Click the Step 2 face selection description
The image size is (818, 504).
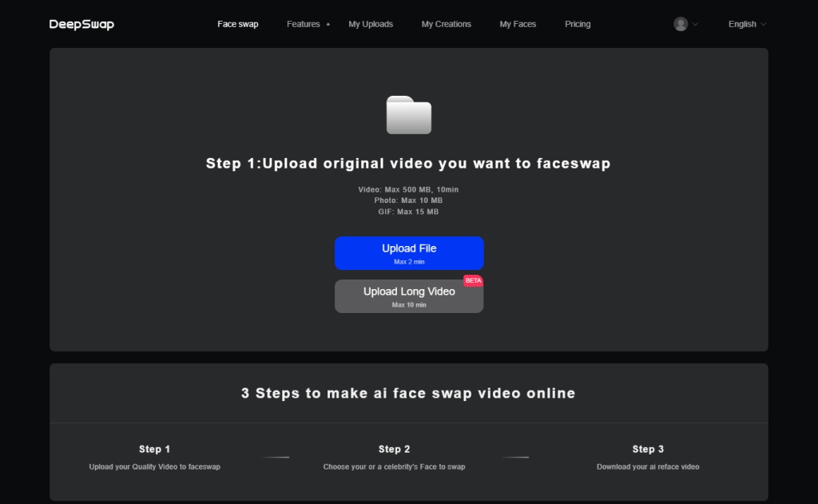pos(394,466)
